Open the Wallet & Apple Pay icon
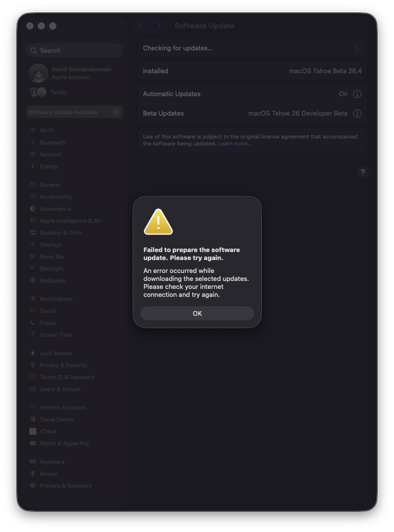The width and height of the screenshot is (394, 532). (33, 443)
